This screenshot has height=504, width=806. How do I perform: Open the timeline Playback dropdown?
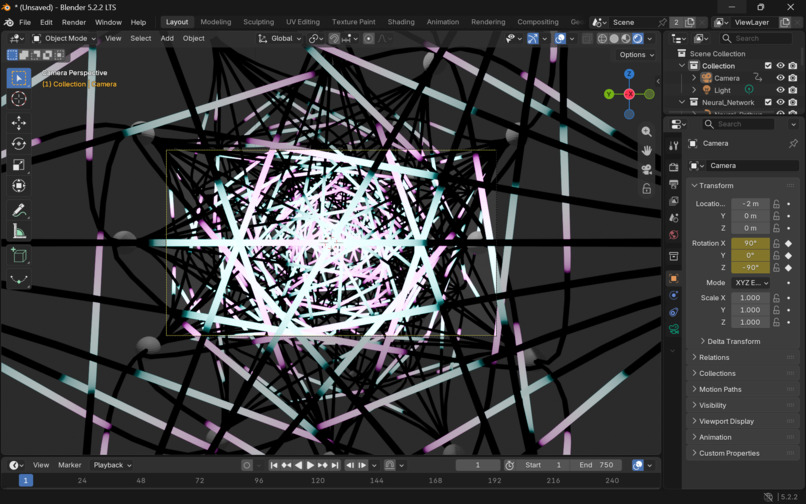coord(112,465)
